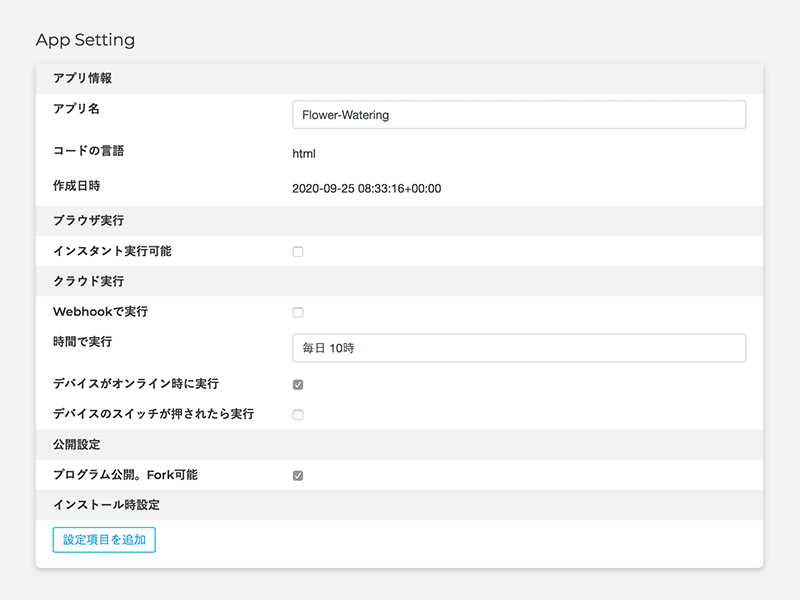Click the アプリ名 input containing Flower-Watering
This screenshot has width=800, height=600.
(x=518, y=115)
